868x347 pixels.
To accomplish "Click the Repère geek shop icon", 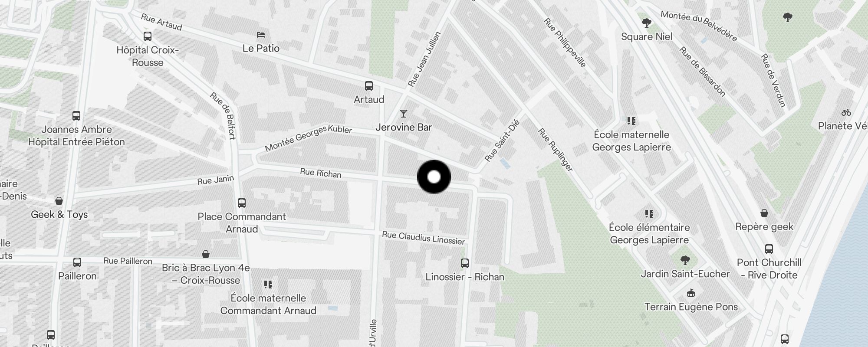I will pyautogui.click(x=764, y=213).
